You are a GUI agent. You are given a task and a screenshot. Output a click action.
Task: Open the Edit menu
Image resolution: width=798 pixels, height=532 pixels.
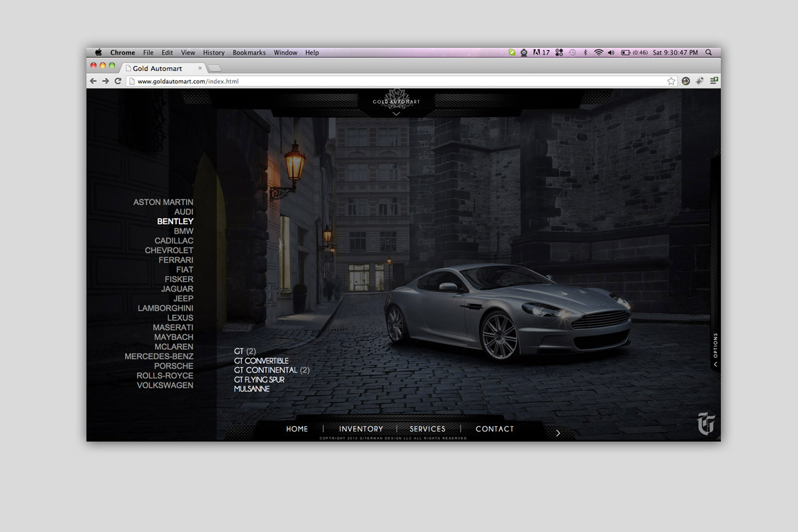[167, 53]
